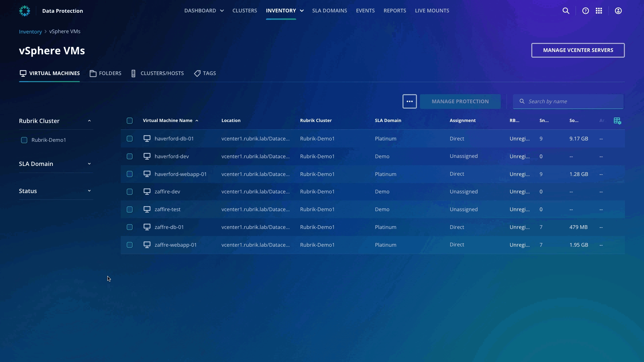Open the apps grid icon
The image size is (644, 362).
(x=599, y=11)
